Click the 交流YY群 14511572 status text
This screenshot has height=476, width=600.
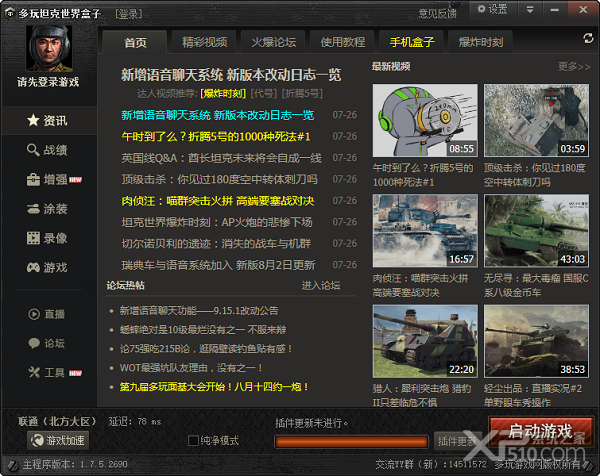431,464
